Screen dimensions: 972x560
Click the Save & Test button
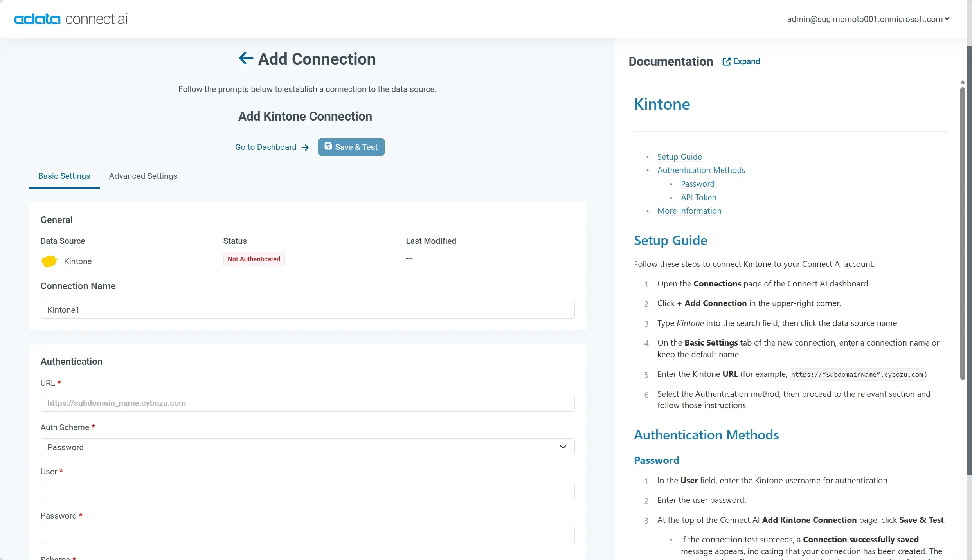[351, 147]
